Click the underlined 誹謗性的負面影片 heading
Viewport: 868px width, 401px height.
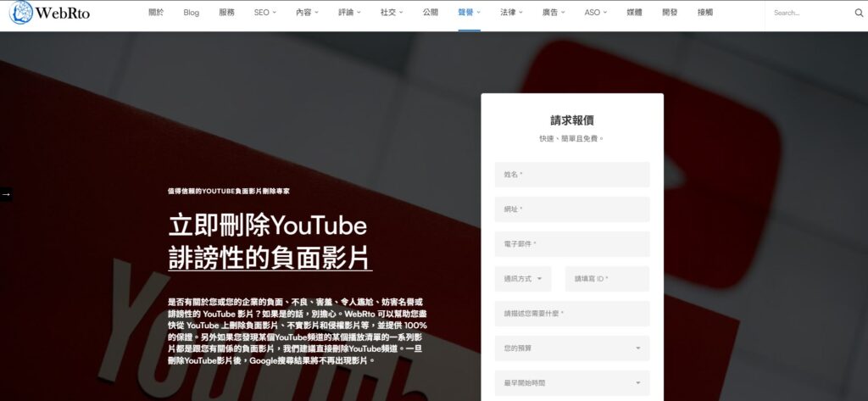270,258
